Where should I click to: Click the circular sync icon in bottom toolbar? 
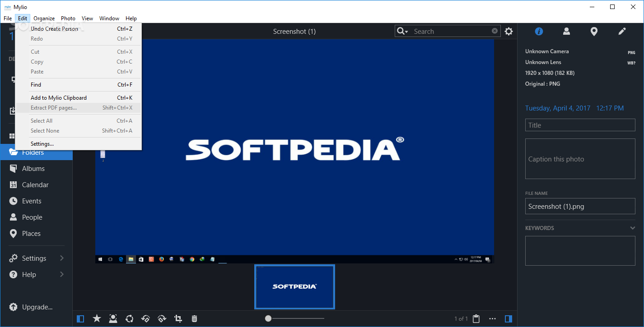click(x=130, y=319)
